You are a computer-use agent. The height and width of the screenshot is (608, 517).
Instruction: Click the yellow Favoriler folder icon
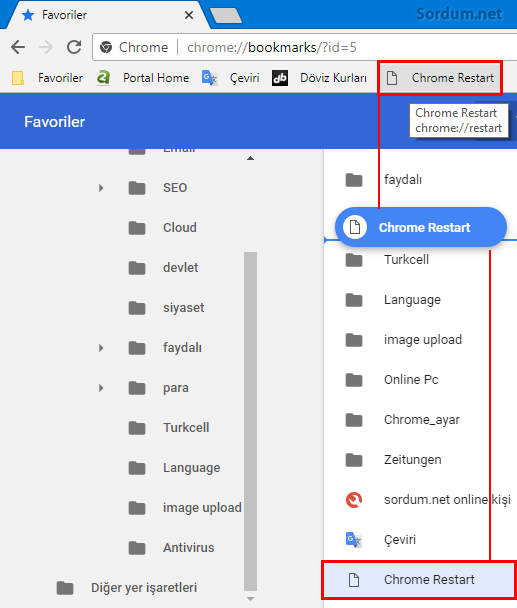click(x=18, y=78)
